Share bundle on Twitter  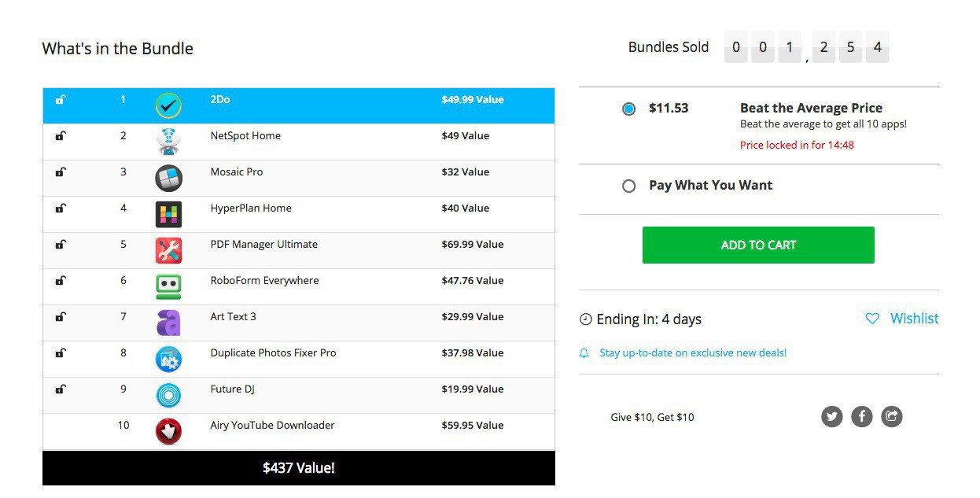click(832, 417)
